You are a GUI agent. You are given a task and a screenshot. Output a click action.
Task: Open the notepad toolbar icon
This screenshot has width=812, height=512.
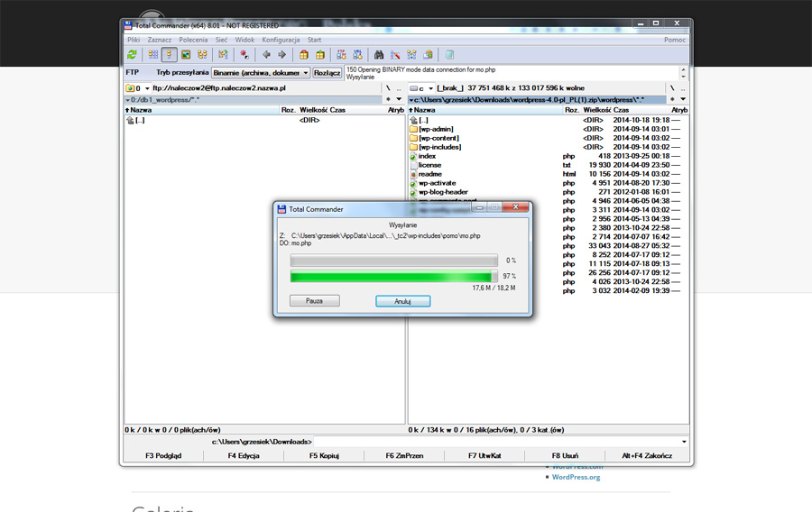[449, 55]
